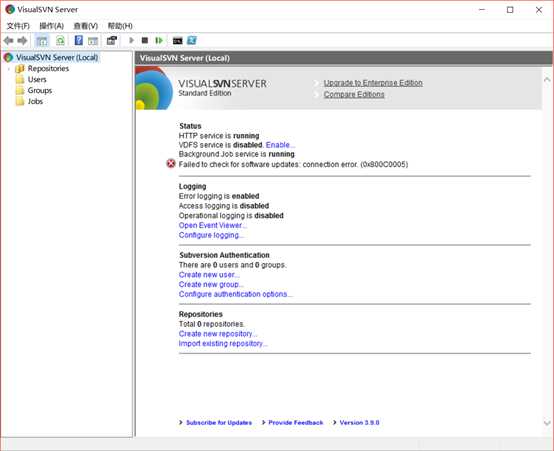The height and width of the screenshot is (451, 554).
Task: Open the Help toolbar icon
Action: (79, 41)
